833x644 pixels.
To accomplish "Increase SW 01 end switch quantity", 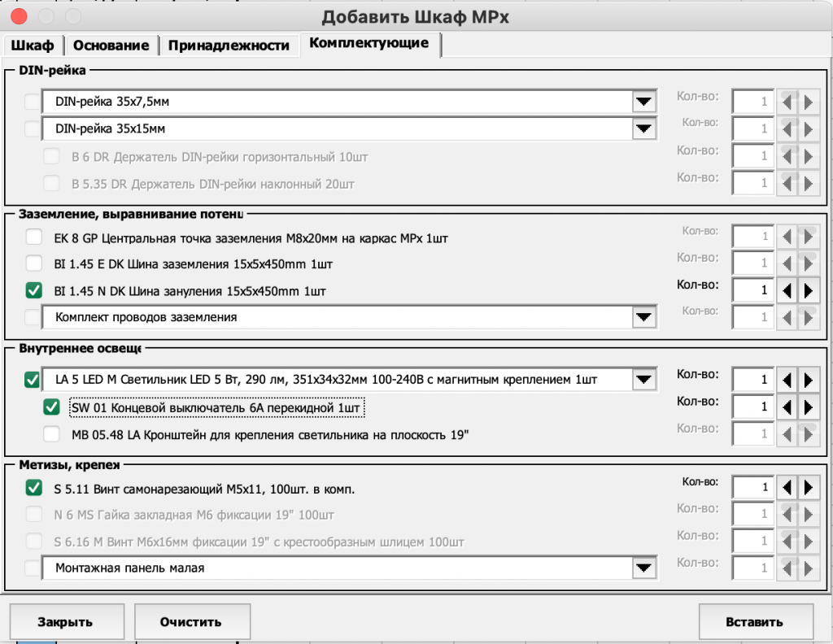I will click(808, 406).
